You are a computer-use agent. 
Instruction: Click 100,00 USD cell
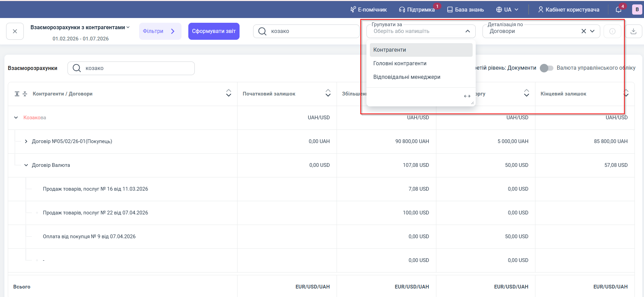(x=416, y=213)
